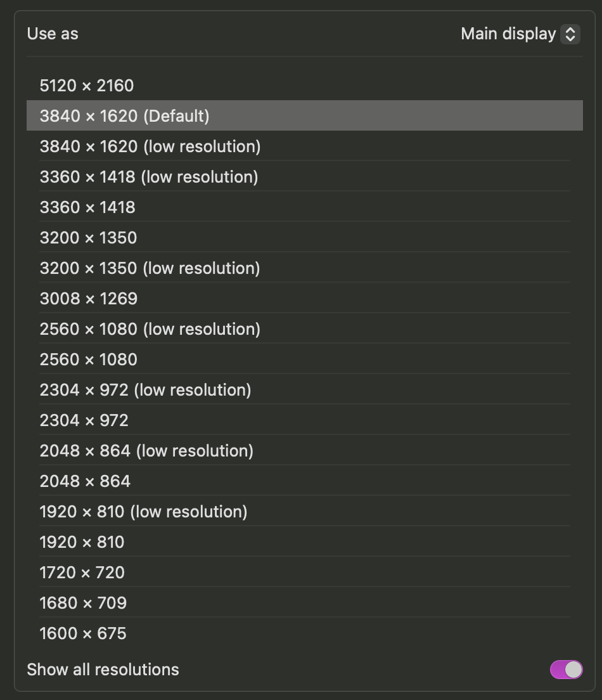Pick the 2304 × 972 resolution

(84, 420)
